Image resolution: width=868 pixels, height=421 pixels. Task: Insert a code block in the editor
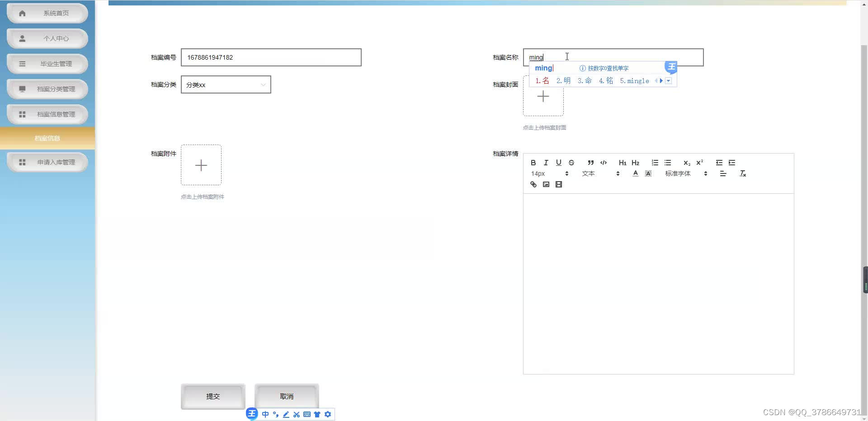604,163
